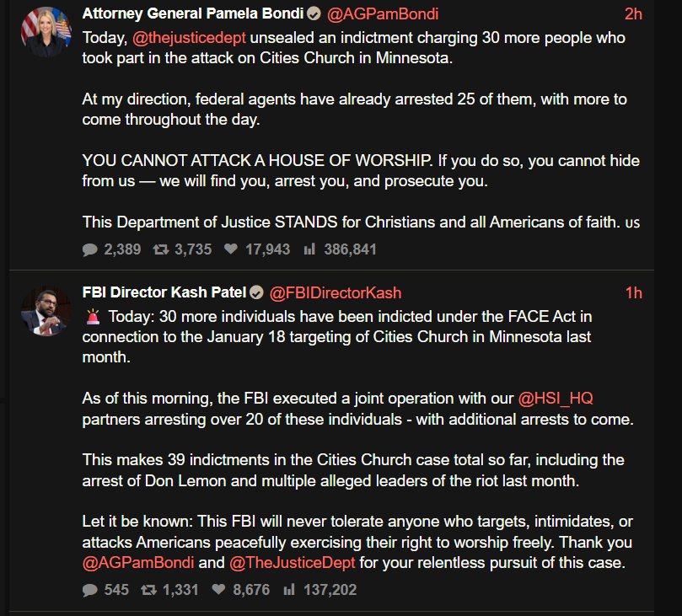
Task: Open the 1h timestamp on Patel's post
Action: [x=633, y=293]
